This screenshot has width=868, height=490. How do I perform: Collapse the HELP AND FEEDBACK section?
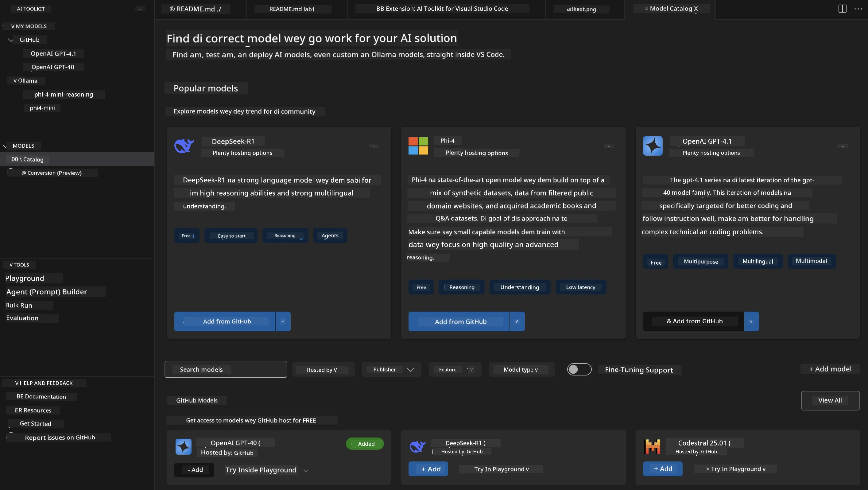[17, 383]
